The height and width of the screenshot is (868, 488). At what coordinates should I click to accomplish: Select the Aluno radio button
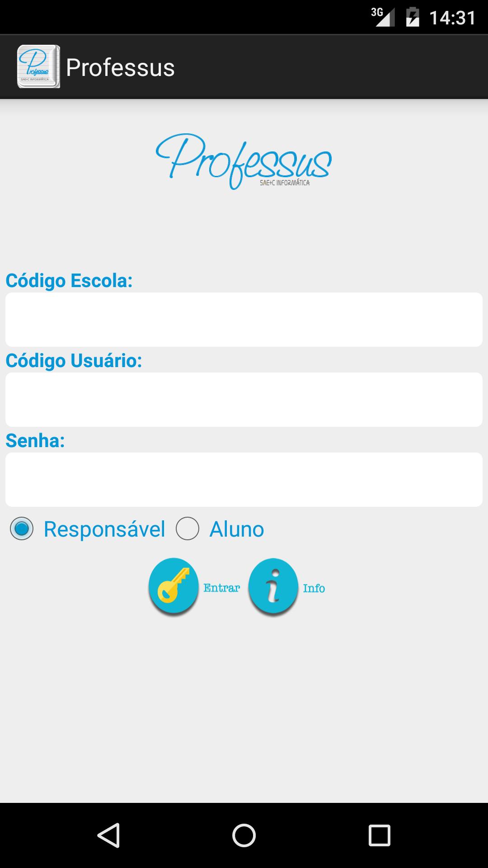(188, 528)
